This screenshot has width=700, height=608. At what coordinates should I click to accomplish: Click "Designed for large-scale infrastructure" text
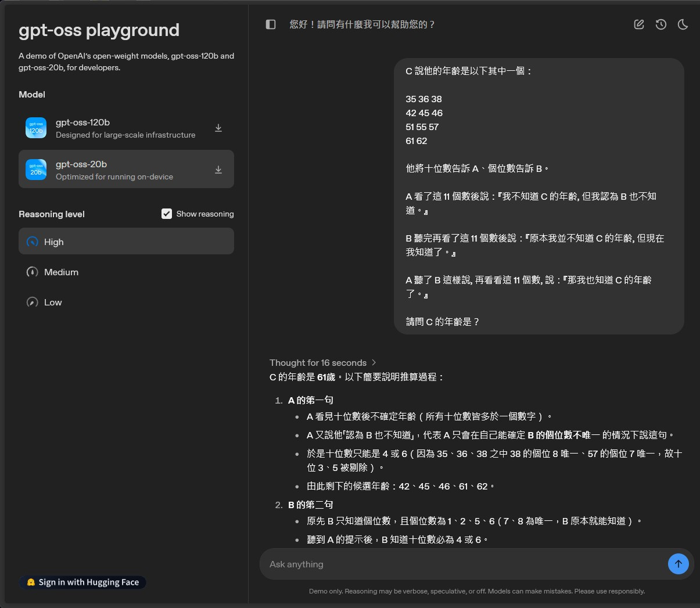(x=125, y=135)
